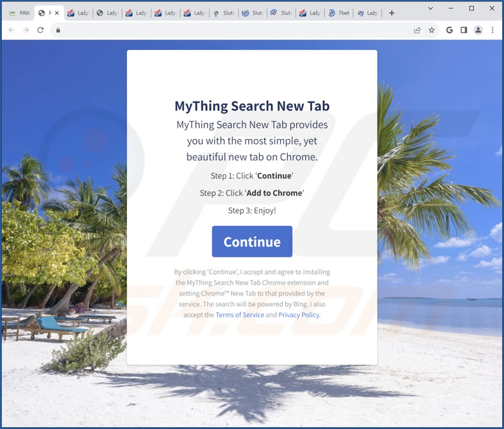
Task: Bookmark this page with the star
Action: coord(432,30)
